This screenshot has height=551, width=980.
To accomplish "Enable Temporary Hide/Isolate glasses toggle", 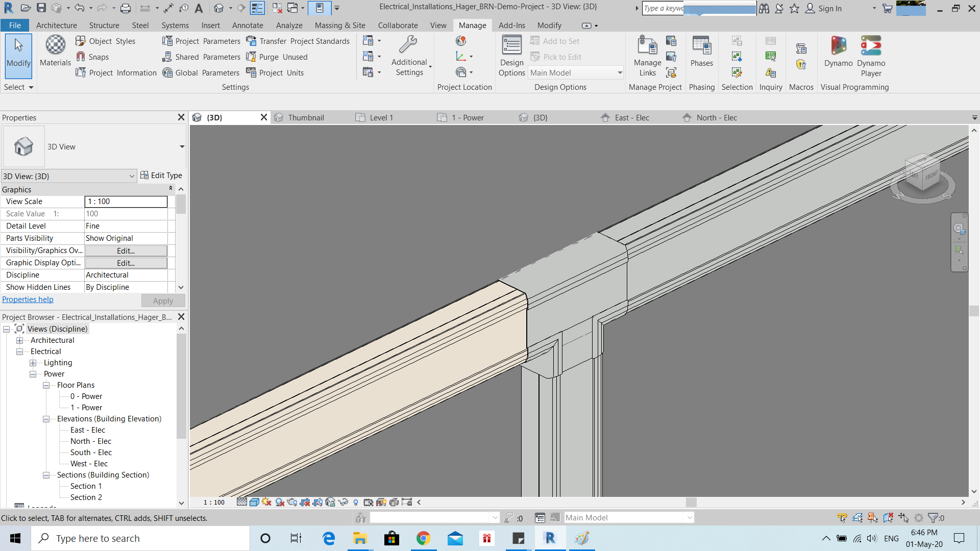I will [343, 502].
